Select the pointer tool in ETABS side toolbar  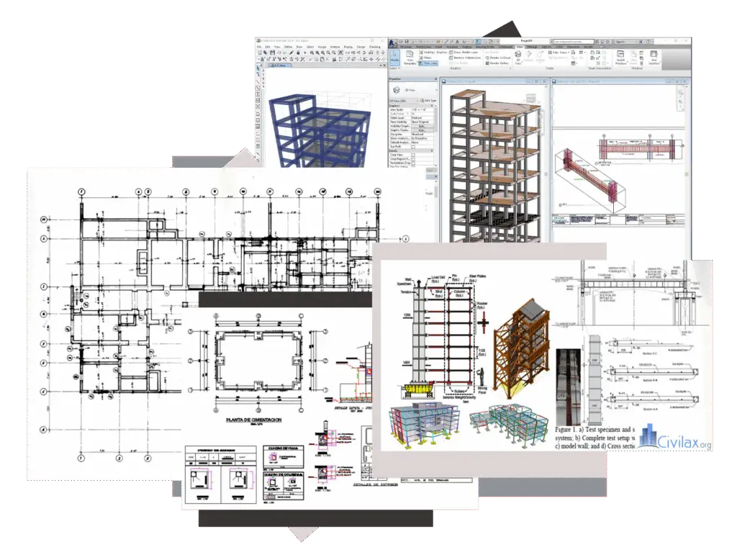[x=258, y=68]
